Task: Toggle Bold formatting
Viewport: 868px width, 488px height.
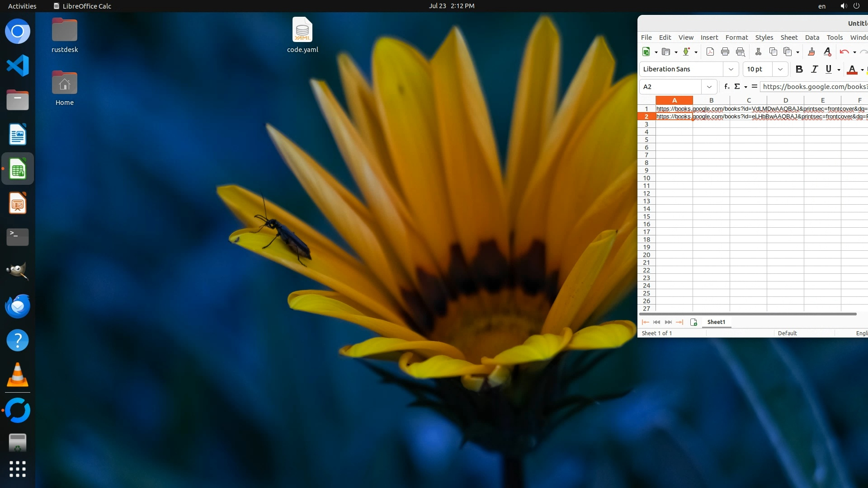Action: pyautogui.click(x=799, y=69)
